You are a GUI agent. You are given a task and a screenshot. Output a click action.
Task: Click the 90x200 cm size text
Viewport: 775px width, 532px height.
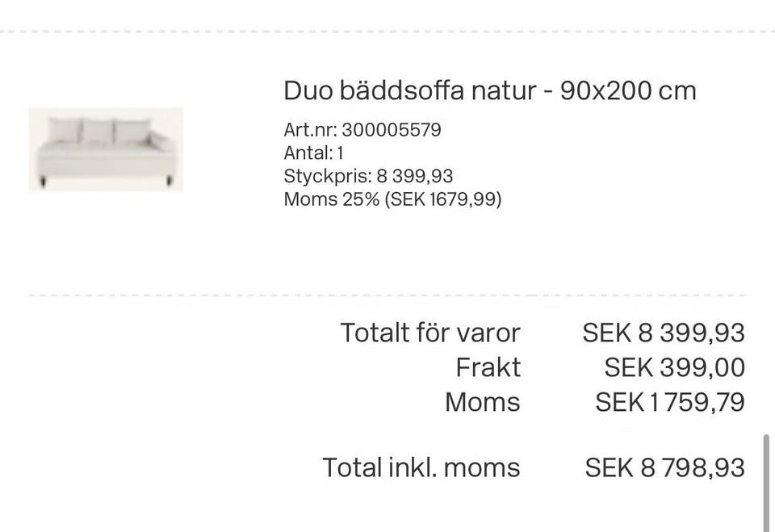[628, 91]
